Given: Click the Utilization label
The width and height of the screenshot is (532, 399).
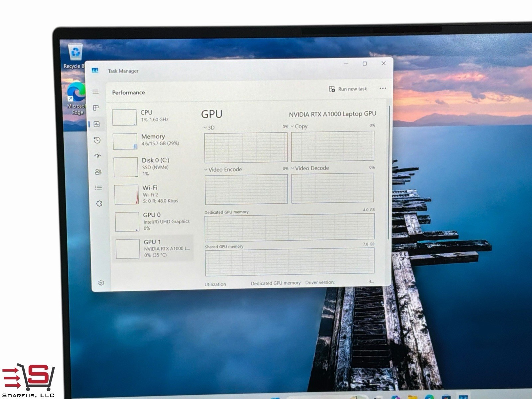Looking at the screenshot, I should 215,284.
